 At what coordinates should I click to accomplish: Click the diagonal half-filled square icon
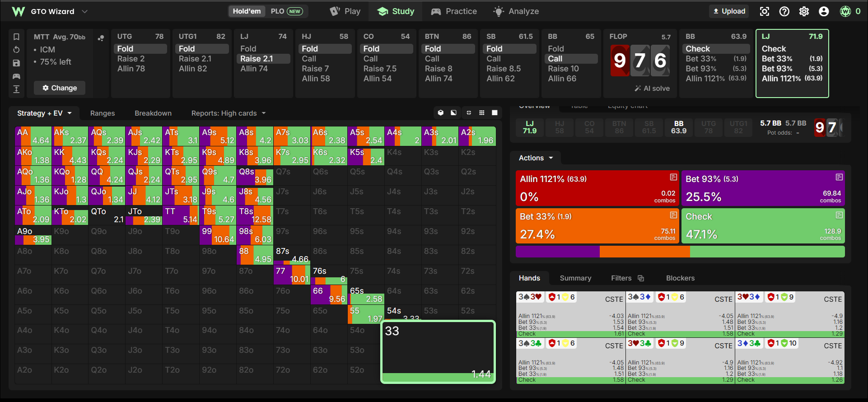[x=453, y=113]
